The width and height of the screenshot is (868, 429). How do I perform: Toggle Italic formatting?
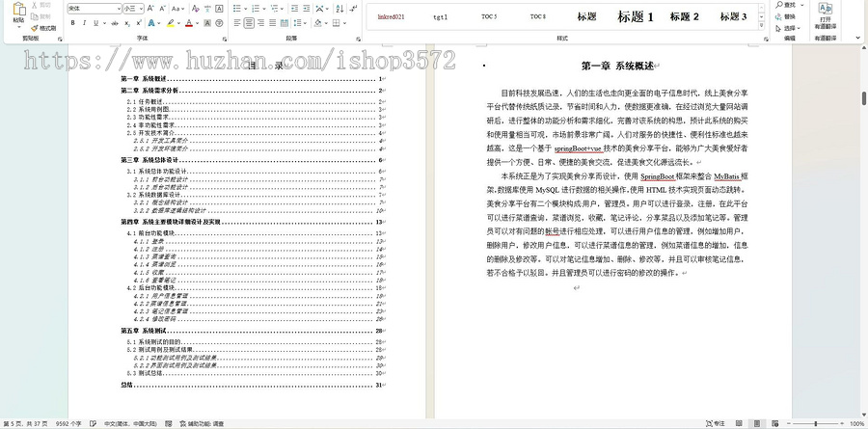pyautogui.click(x=84, y=23)
